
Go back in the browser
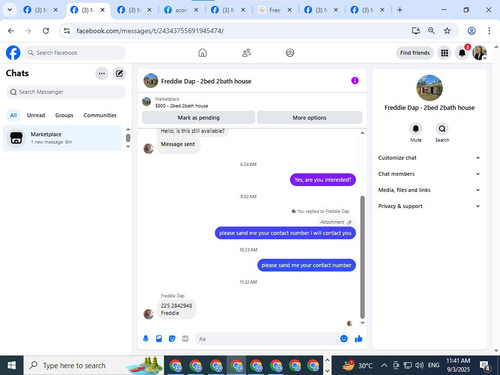11,31
